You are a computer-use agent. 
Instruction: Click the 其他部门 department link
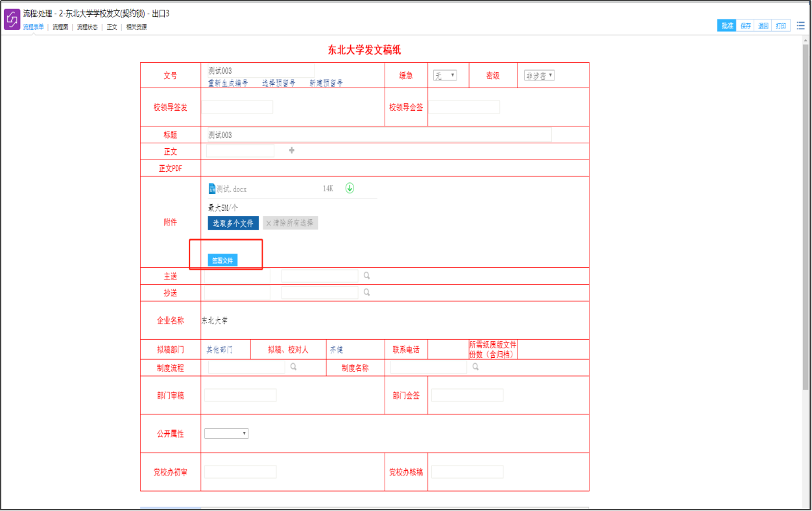219,350
